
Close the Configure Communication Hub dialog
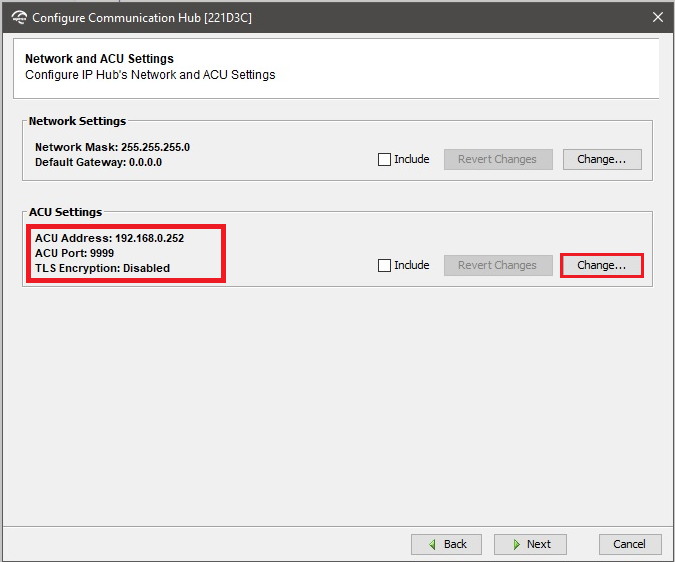coord(657,17)
